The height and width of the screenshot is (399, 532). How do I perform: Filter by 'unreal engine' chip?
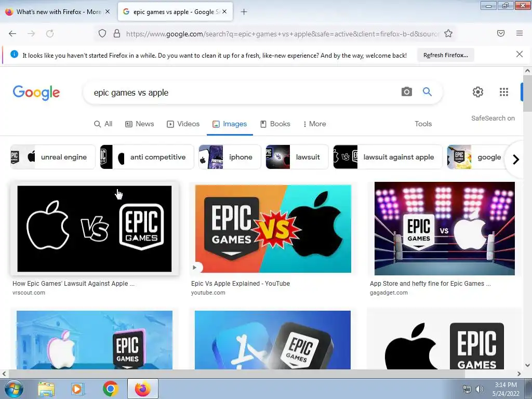(52, 157)
